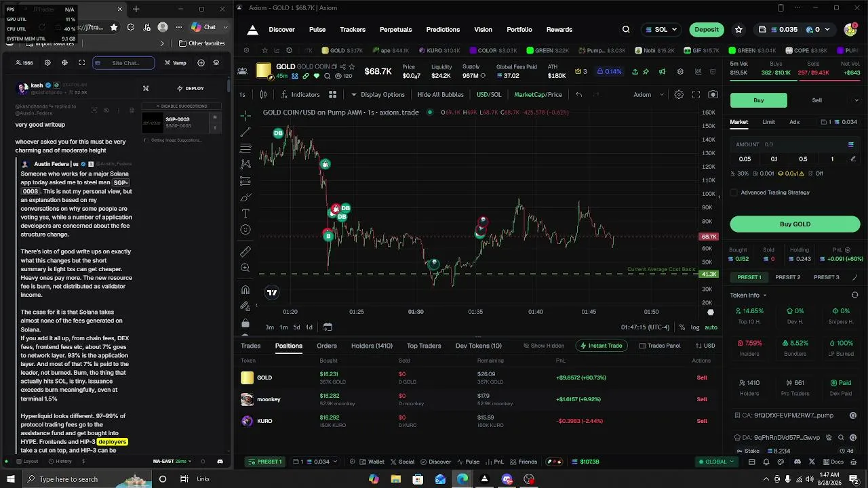Take a chart snapshot with camera icon
The image size is (868, 488).
pyautogui.click(x=713, y=95)
